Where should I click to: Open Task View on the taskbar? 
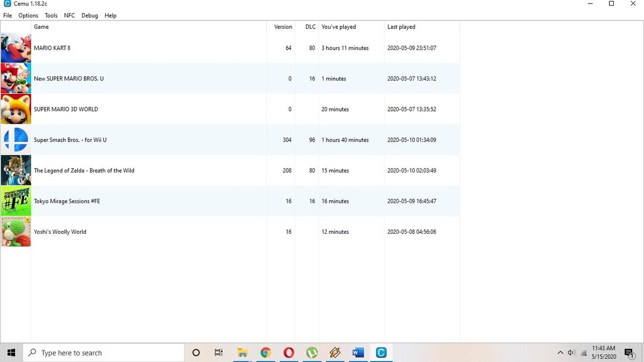(218, 352)
